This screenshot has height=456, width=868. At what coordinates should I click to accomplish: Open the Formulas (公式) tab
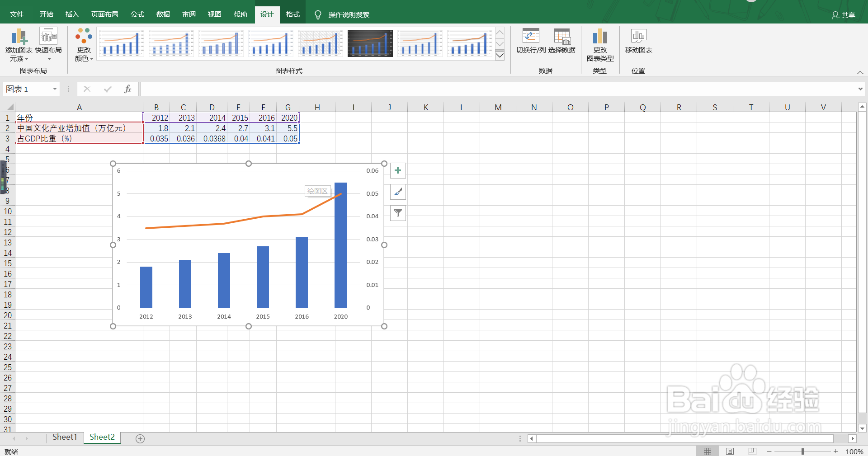tap(137, 14)
